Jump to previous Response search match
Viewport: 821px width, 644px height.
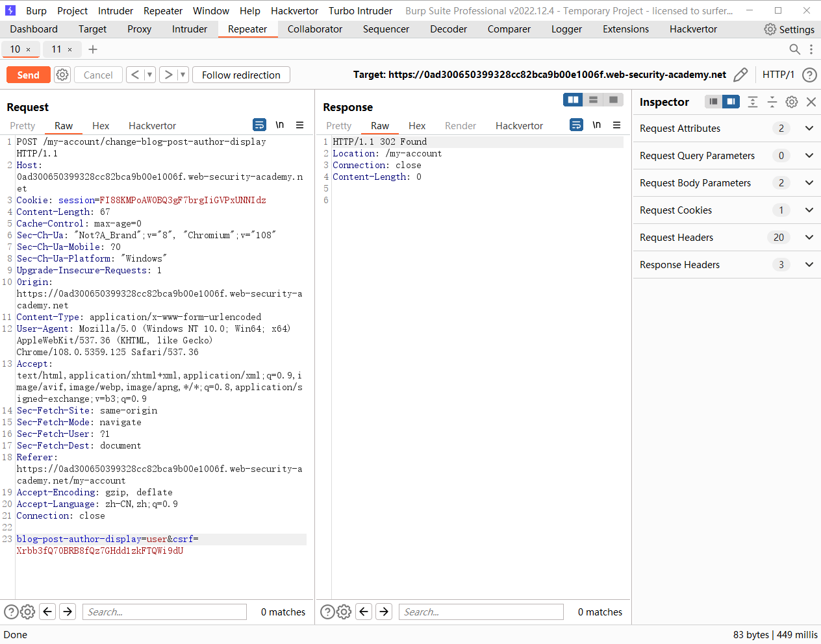click(364, 612)
